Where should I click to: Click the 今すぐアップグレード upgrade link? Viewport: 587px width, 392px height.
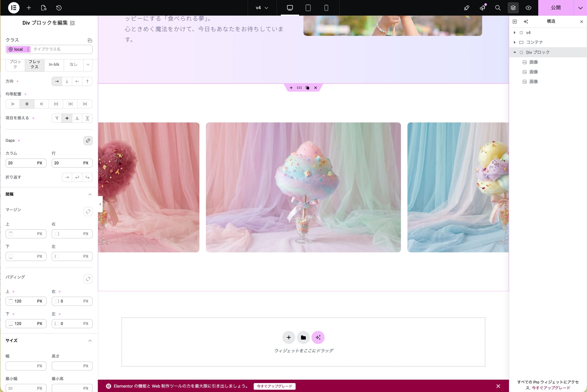274,386
